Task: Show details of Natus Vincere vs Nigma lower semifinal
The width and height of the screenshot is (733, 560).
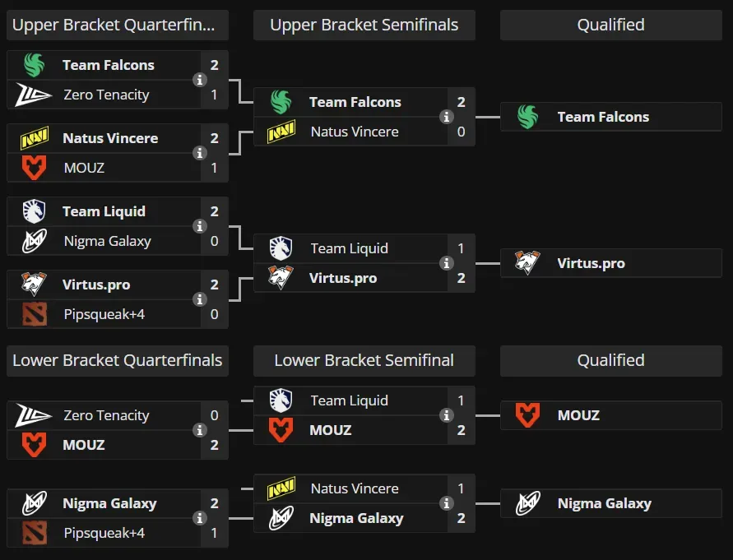Action: pyautogui.click(x=446, y=503)
